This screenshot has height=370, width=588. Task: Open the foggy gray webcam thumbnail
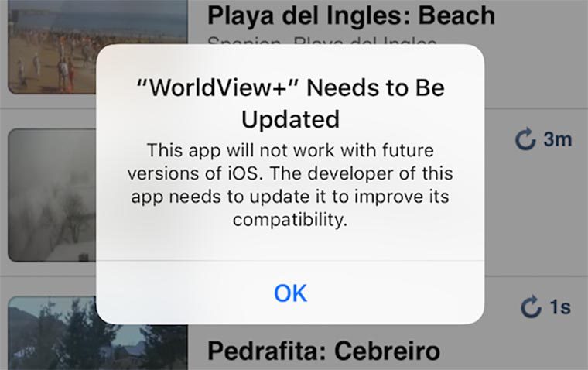[x=53, y=195]
